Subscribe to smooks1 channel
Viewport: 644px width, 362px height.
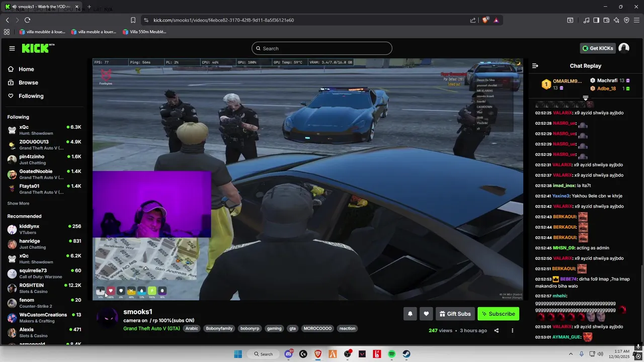coord(498,314)
